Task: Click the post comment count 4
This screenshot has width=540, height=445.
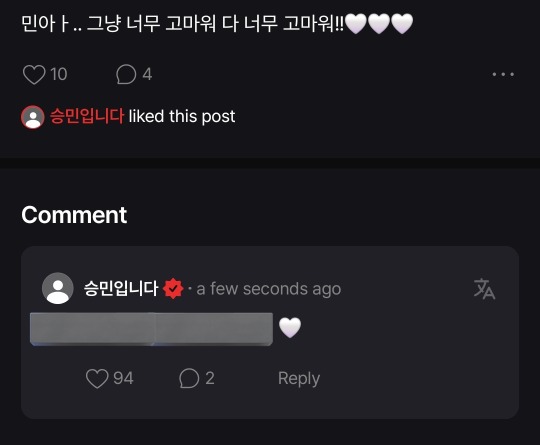Action: 147,74
